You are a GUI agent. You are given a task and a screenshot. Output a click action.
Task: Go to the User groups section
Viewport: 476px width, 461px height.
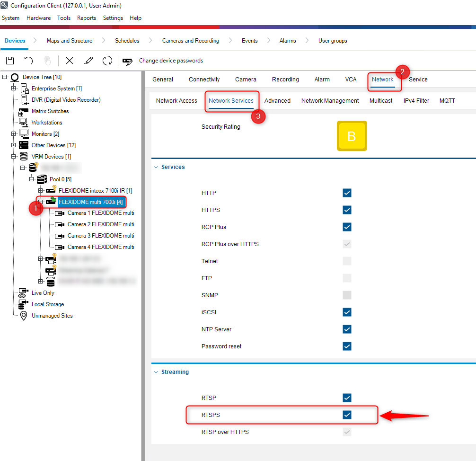[x=333, y=41]
